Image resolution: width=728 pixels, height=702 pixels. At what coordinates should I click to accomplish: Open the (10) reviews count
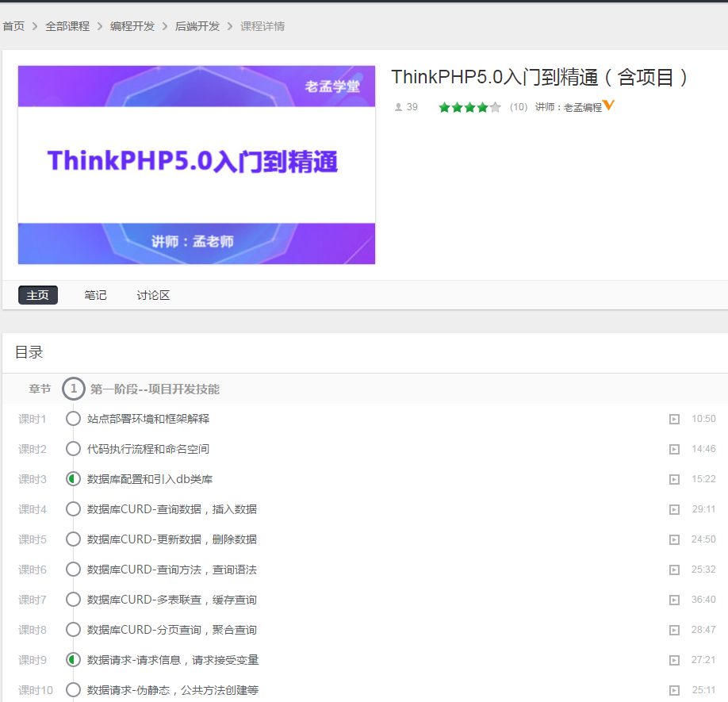click(x=519, y=107)
